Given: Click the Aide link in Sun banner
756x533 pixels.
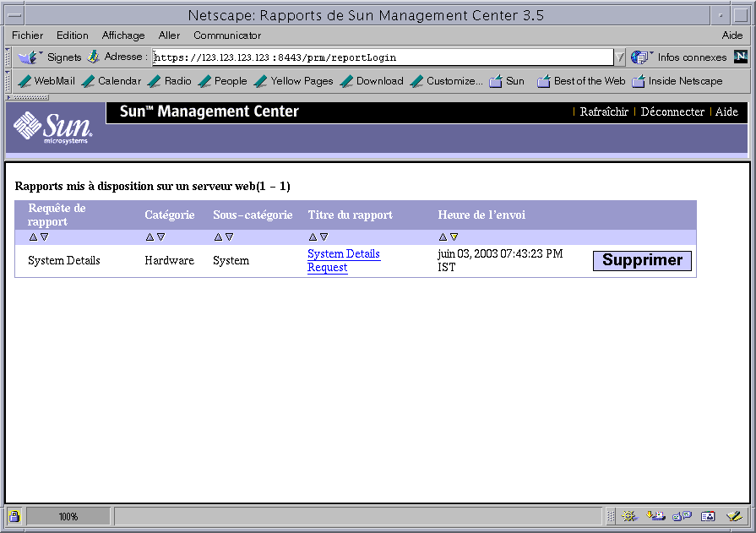Looking at the screenshot, I should pos(726,111).
